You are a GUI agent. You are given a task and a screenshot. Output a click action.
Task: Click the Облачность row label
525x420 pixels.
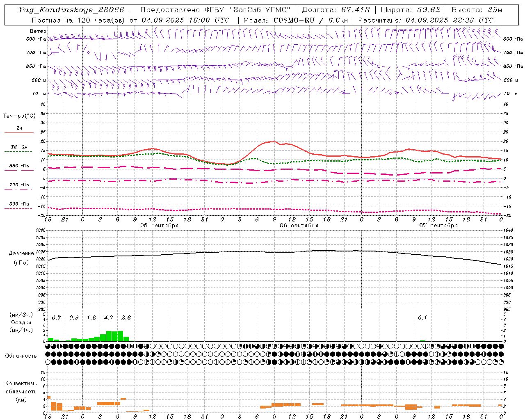[x=21, y=356]
